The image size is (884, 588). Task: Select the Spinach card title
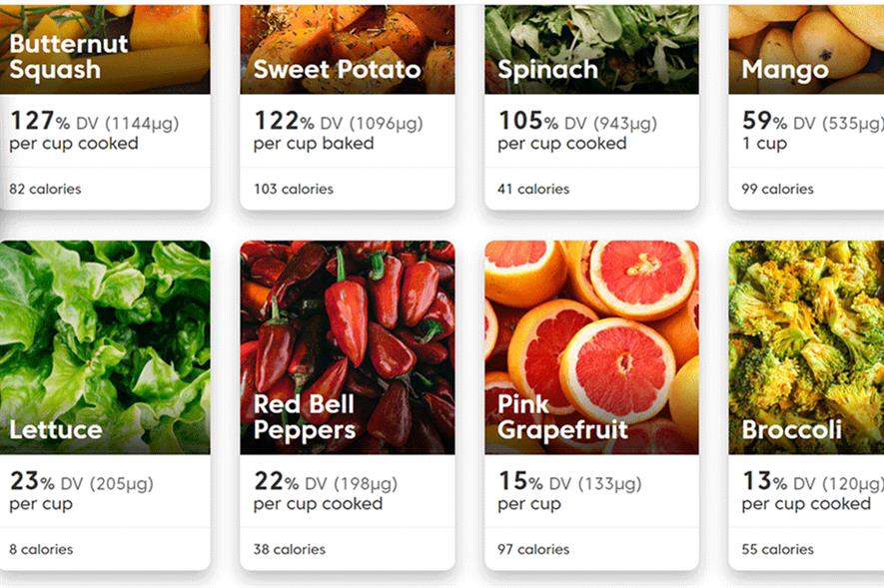coord(547,69)
